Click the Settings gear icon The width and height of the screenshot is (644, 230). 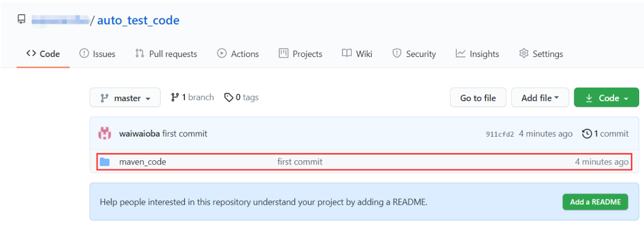click(524, 53)
